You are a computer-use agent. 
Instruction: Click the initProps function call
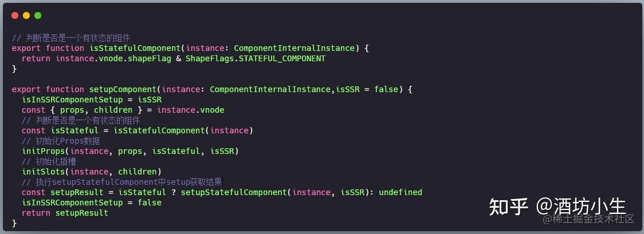coord(44,151)
